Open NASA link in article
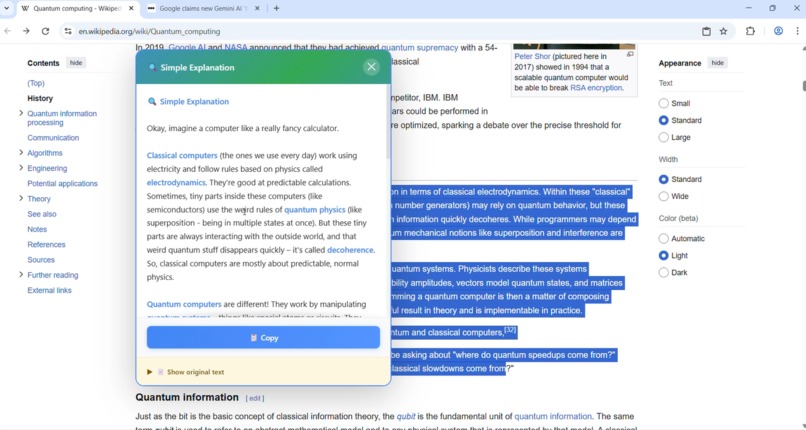Image resolution: width=806 pixels, height=430 pixels. pos(235,48)
